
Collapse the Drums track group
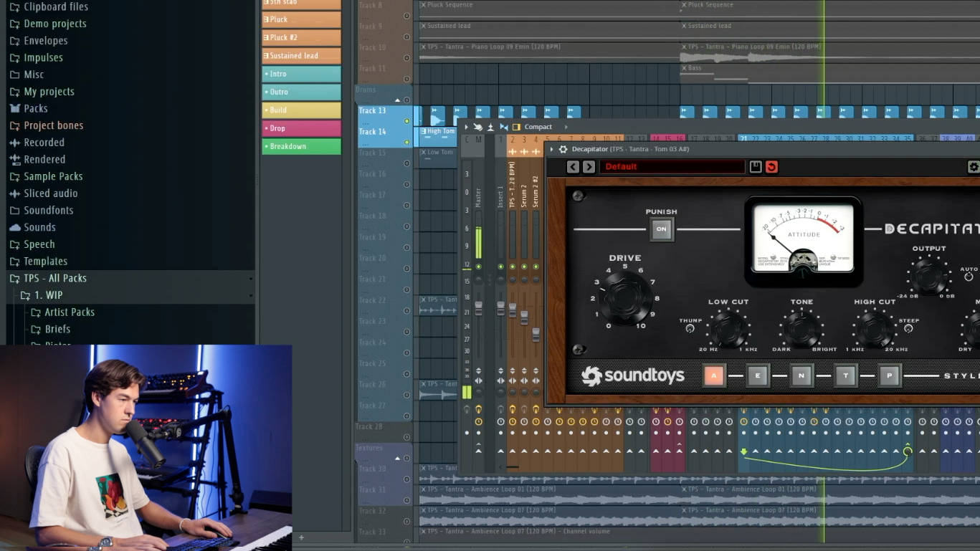pos(397,100)
